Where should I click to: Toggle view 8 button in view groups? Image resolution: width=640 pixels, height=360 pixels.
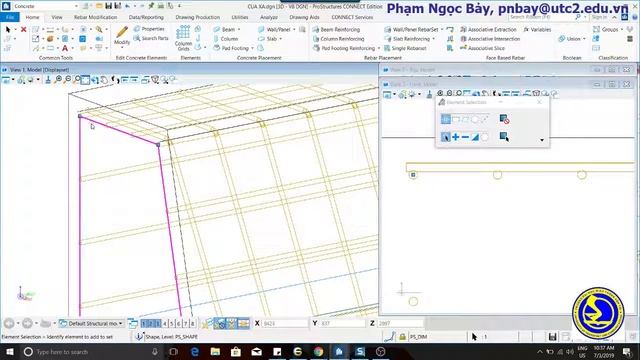point(193,324)
